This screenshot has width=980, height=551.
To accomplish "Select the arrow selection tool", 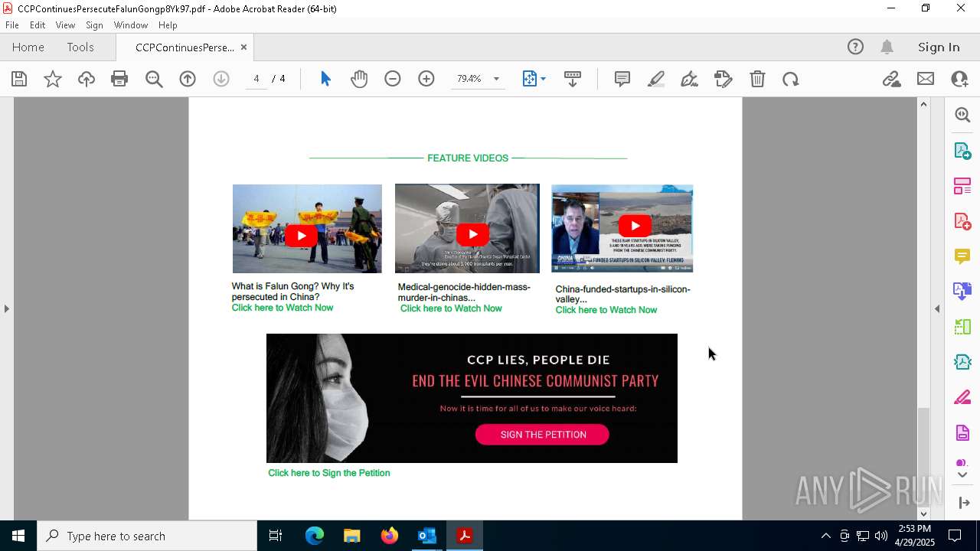I will pyautogui.click(x=325, y=79).
